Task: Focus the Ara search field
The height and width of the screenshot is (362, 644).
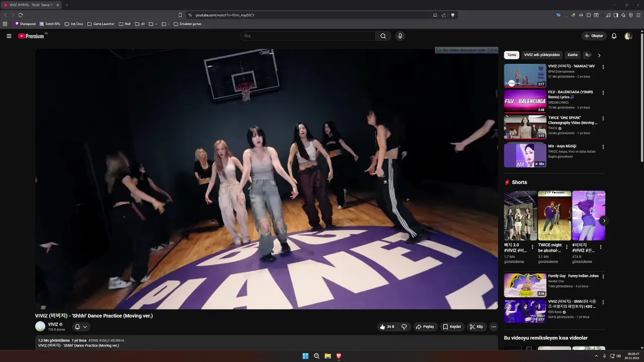Action: (x=308, y=36)
